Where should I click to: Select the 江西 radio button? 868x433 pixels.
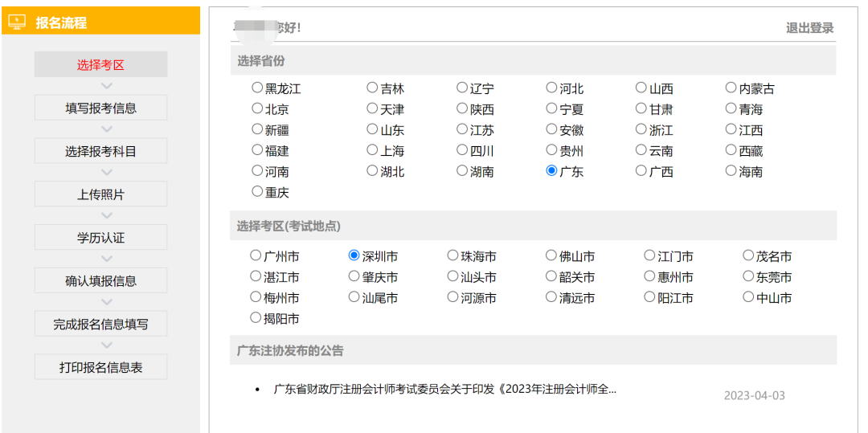pos(731,129)
